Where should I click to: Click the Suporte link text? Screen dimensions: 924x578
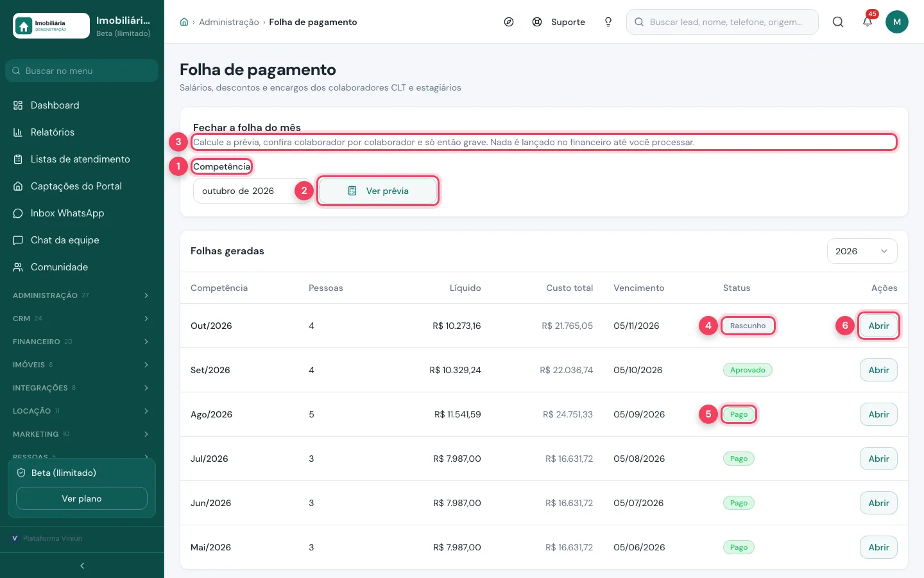(568, 22)
